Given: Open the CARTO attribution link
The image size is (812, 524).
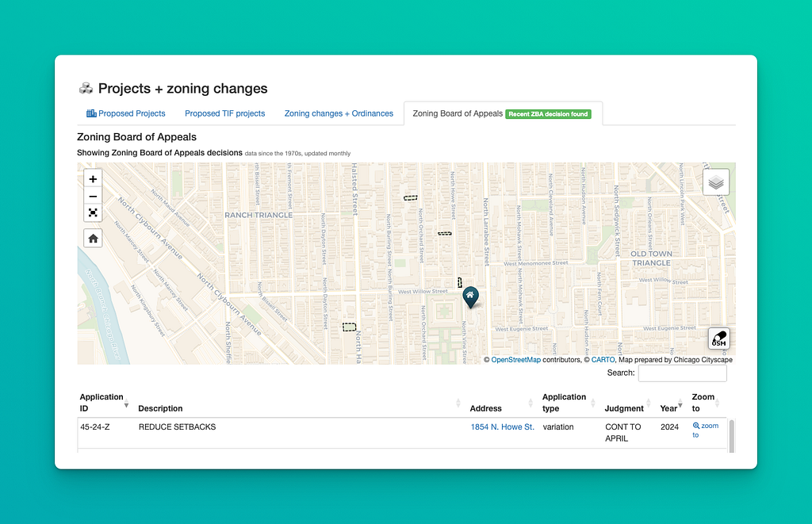Looking at the screenshot, I should click(603, 359).
